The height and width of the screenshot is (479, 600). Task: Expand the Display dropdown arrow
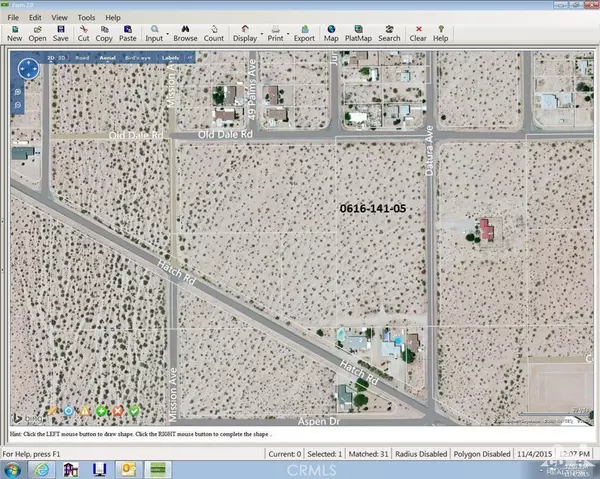point(262,34)
